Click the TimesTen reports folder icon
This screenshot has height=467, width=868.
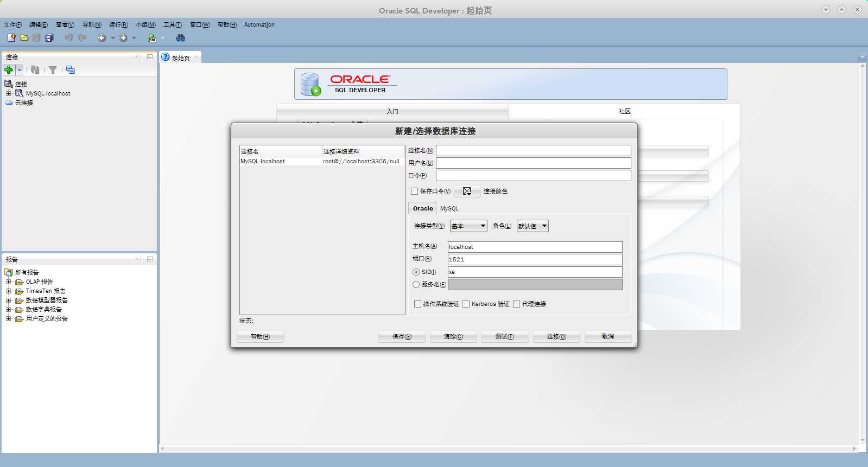coord(20,291)
